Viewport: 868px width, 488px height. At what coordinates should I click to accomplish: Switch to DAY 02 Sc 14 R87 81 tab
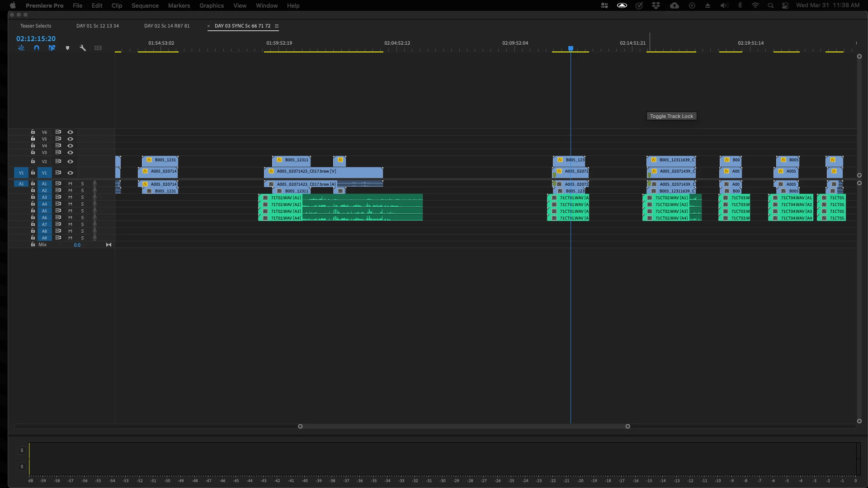click(x=167, y=26)
